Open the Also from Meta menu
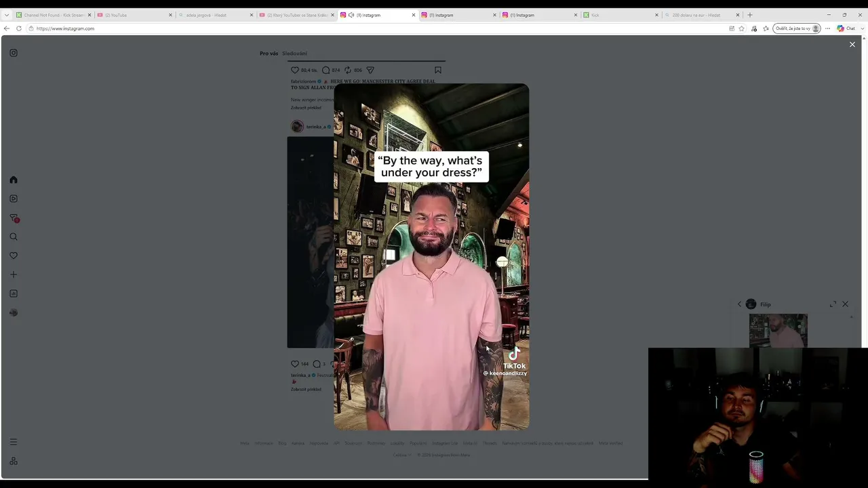The height and width of the screenshot is (488, 868). click(x=14, y=461)
